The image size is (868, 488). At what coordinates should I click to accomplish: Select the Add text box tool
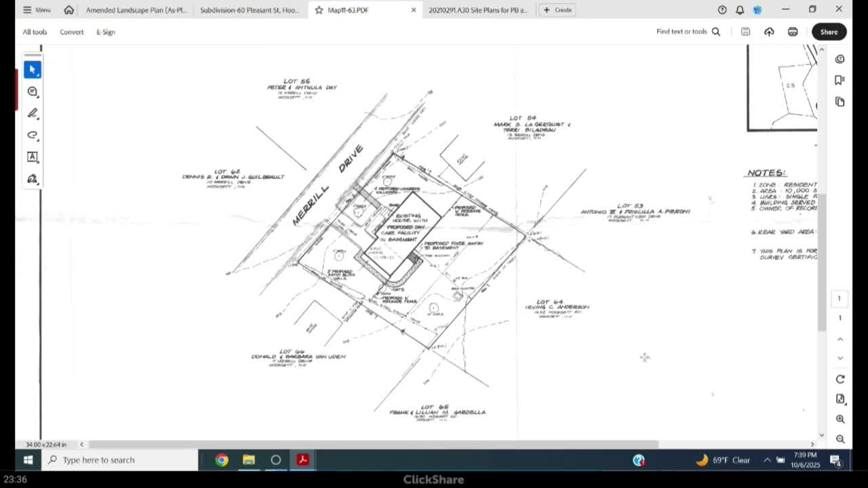tap(33, 157)
